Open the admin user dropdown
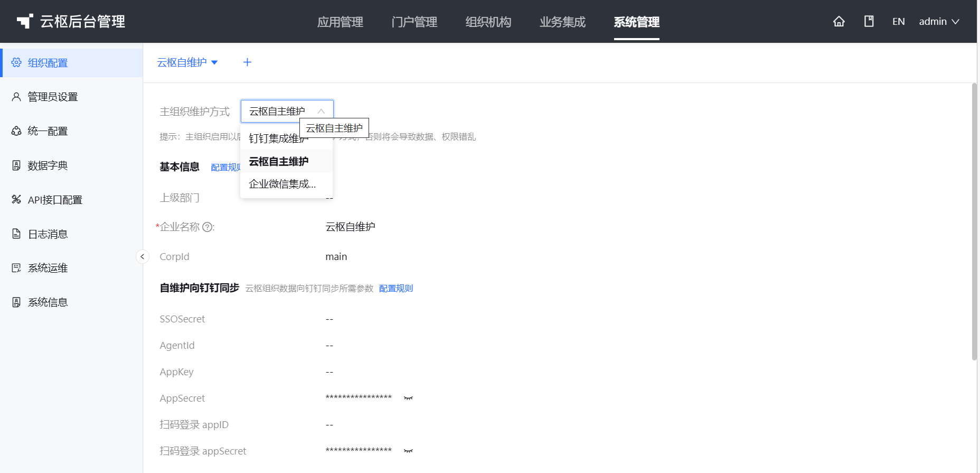Screen dimensions: 980x473 coord(939,22)
